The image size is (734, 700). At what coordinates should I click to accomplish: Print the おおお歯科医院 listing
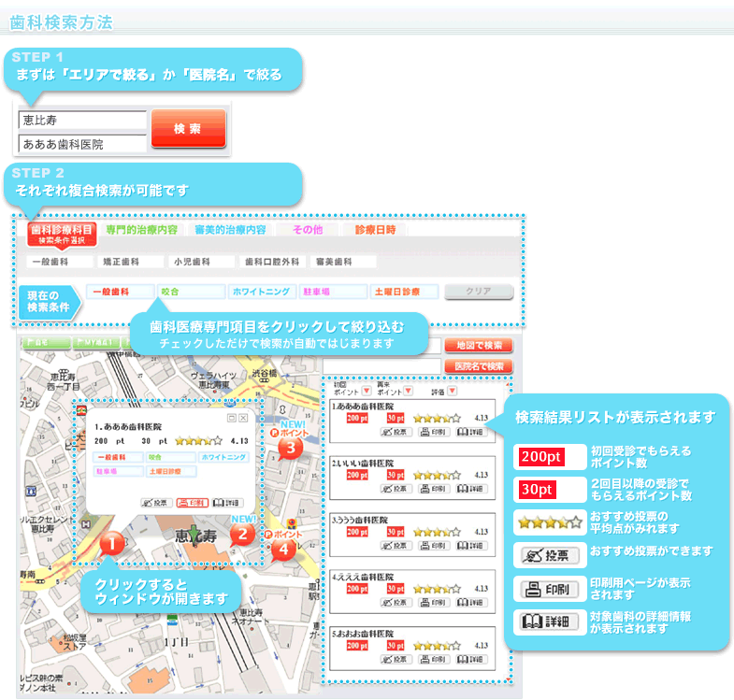[x=434, y=659]
